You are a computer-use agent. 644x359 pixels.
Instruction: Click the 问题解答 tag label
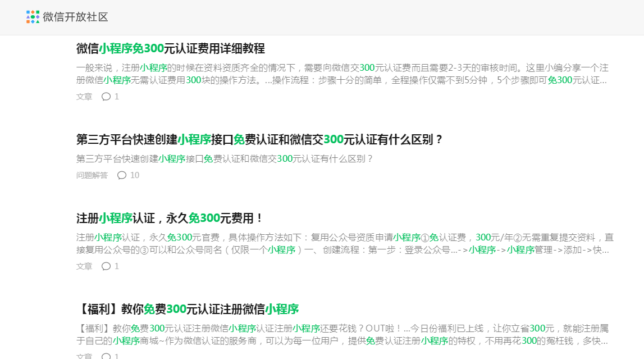point(92,175)
